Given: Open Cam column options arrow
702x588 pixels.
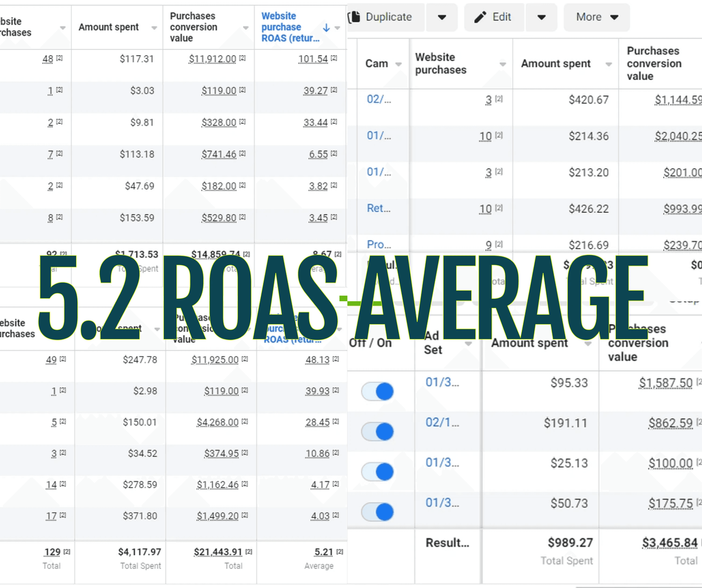Looking at the screenshot, I should tap(399, 64).
